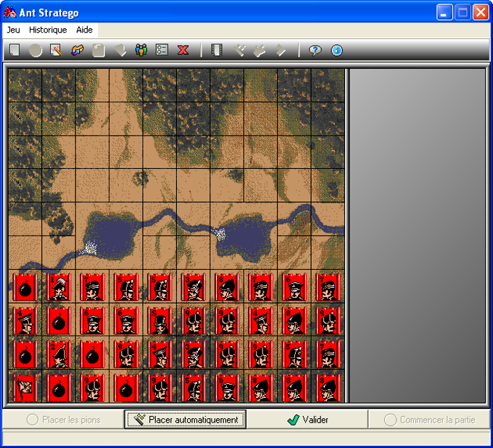The width and height of the screenshot is (493, 448).
Task: Select the Flag piece on the board
Action: 25,388
